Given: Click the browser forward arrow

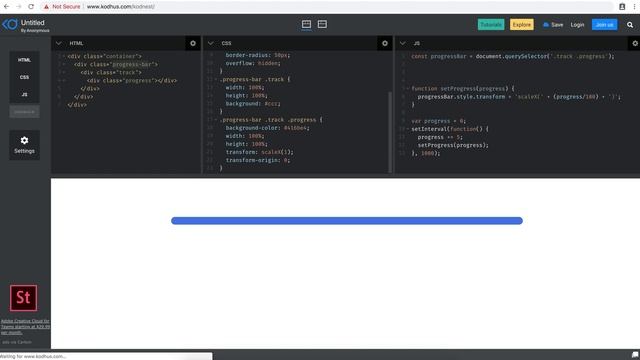Looking at the screenshot, I should click(18, 7).
